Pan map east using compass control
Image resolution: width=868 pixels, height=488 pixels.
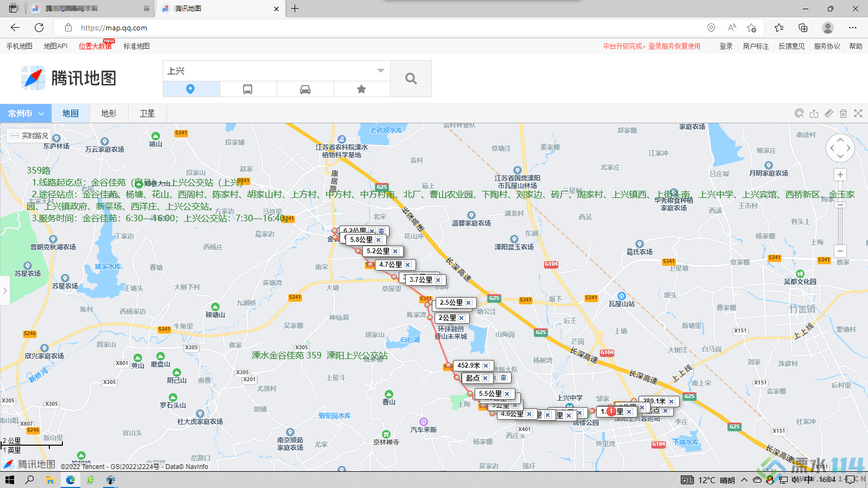pyautogui.click(x=849, y=147)
